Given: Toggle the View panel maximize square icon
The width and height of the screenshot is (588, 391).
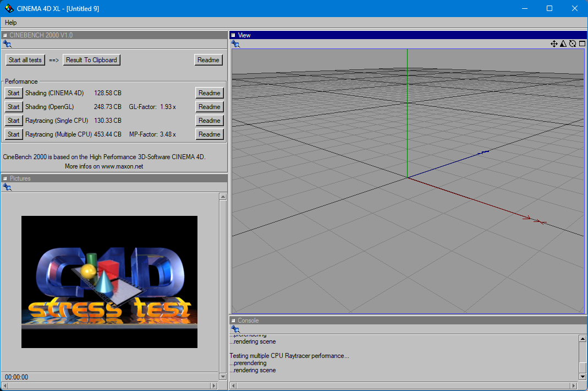Looking at the screenshot, I should pos(582,44).
